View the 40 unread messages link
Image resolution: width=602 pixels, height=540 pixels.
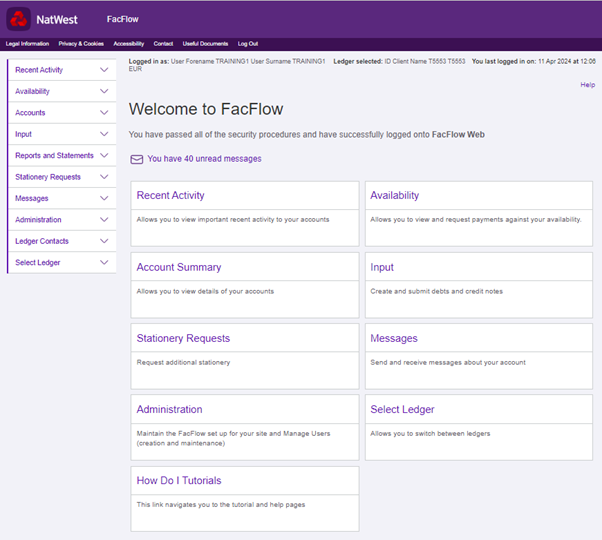(204, 159)
